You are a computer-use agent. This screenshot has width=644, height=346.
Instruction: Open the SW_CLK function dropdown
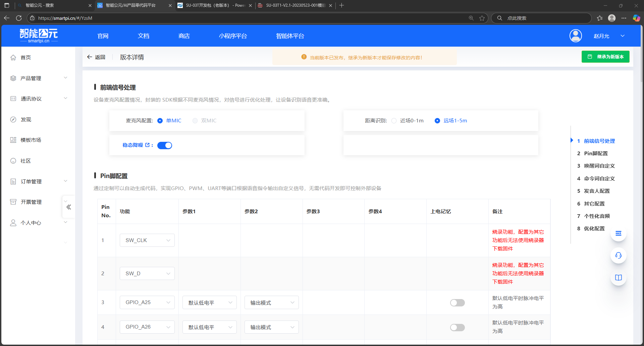click(x=147, y=240)
